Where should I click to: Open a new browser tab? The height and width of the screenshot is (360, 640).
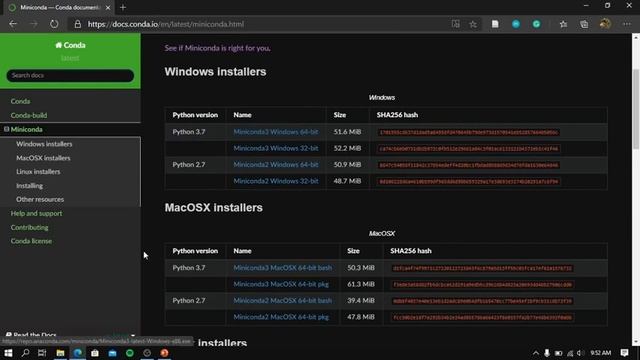123,7
